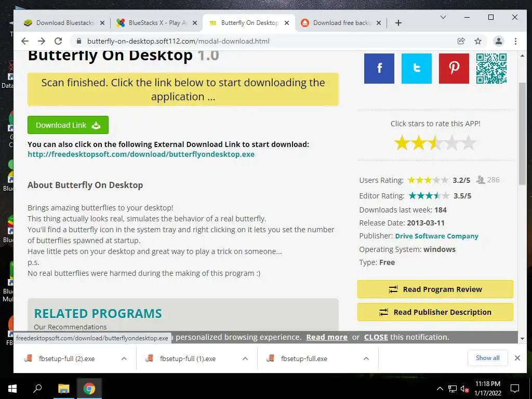Click Chrome icon in taskbar
This screenshot has width=532, height=399.
coord(89,389)
